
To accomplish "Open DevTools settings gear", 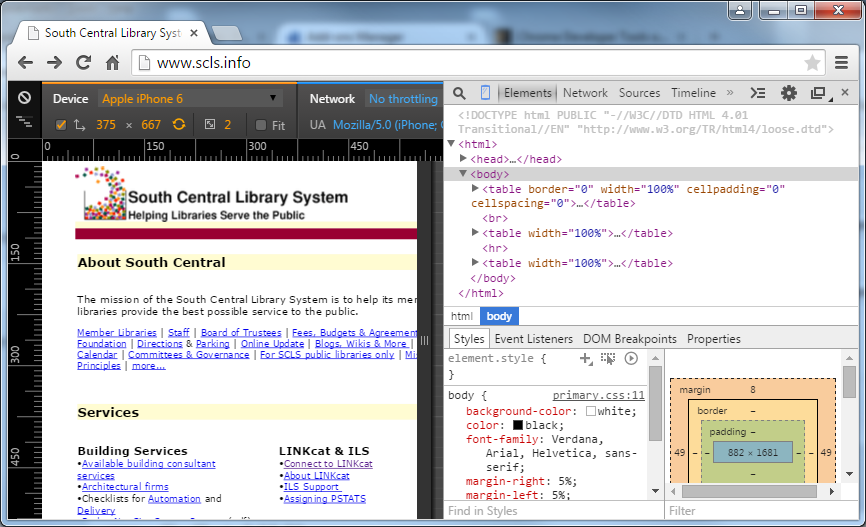I will pos(789,93).
